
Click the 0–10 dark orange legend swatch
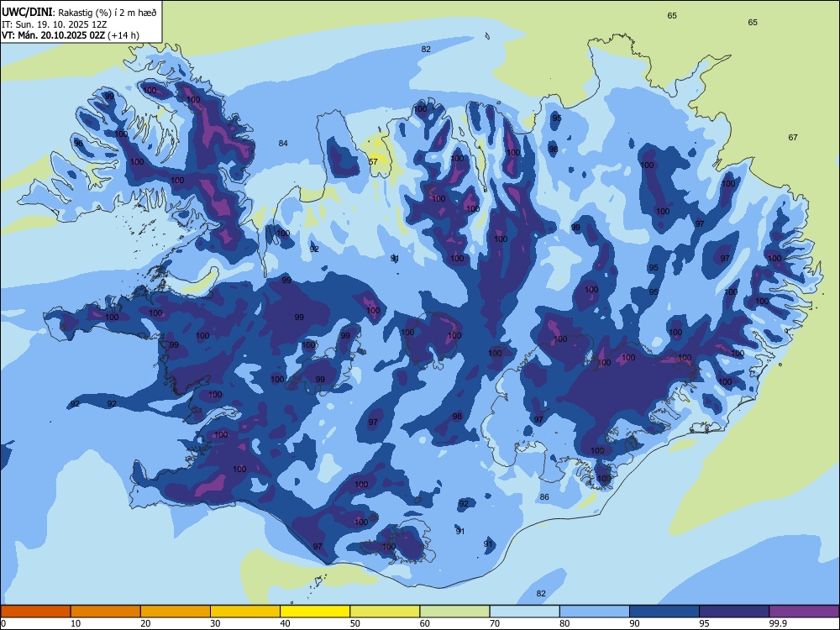pos(35,612)
